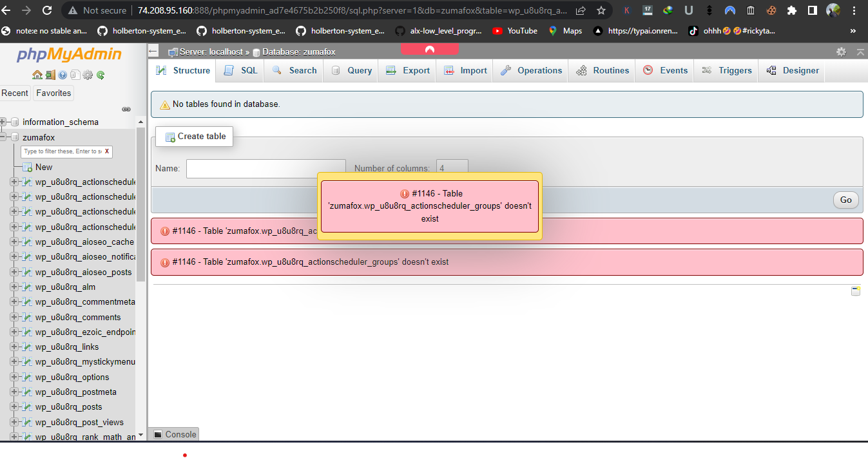Click navigation tree scroll-up arrow
Image resolution: width=868 pixels, height=458 pixels.
pos(141,122)
